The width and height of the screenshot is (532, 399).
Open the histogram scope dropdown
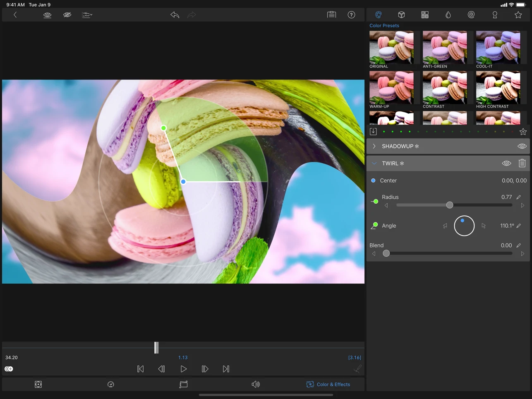click(x=87, y=15)
